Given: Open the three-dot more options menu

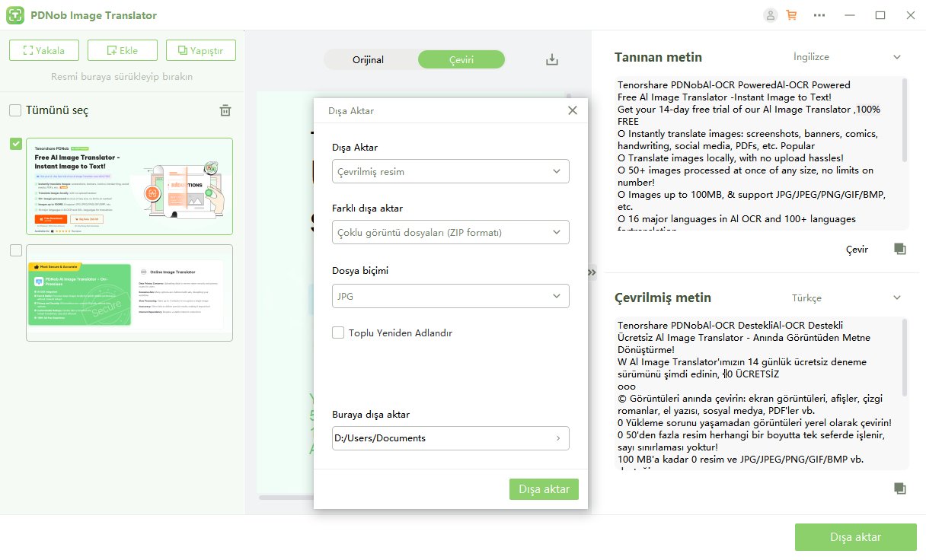Looking at the screenshot, I should click(819, 15).
